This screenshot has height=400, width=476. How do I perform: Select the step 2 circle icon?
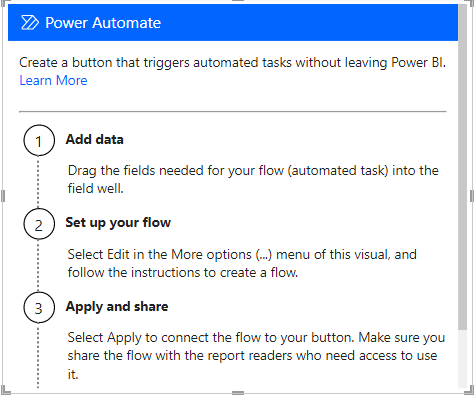pyautogui.click(x=39, y=224)
